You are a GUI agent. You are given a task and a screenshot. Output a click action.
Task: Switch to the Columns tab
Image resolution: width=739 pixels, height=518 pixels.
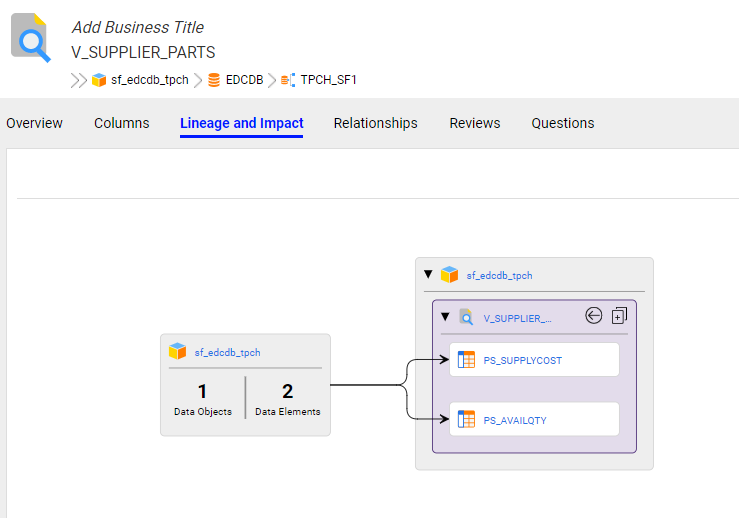coord(122,123)
